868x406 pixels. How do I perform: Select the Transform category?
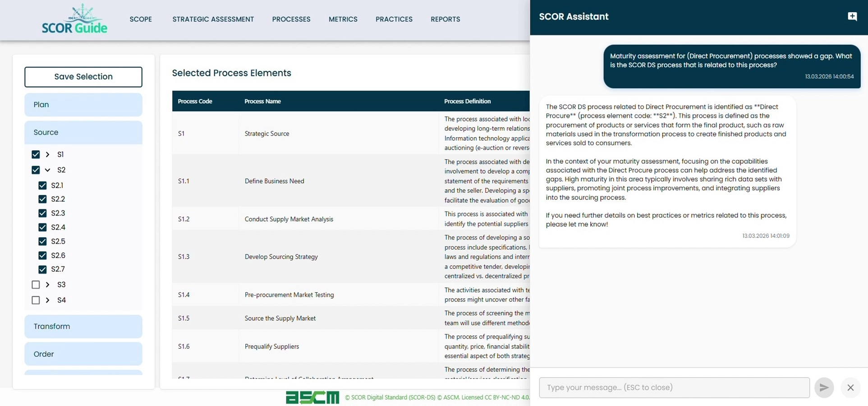pos(83,326)
